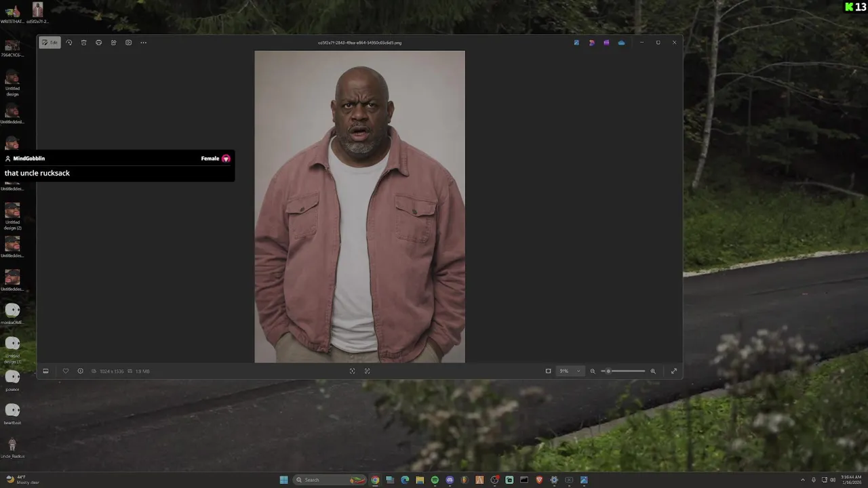The image size is (868, 488).
Task: Select the Untitled design (2) desktop icon
Action: [x=12, y=216]
